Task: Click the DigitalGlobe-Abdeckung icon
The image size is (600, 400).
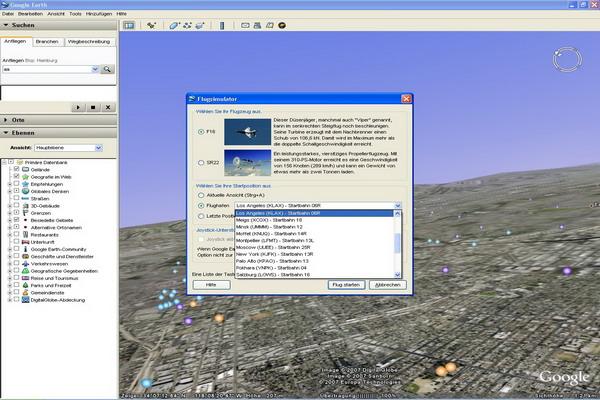Action: [x=25, y=300]
